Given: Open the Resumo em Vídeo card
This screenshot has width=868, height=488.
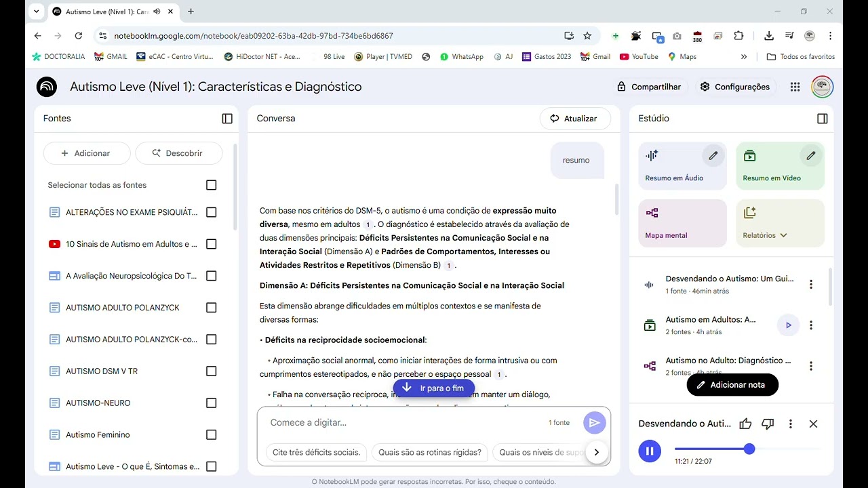Looking at the screenshot, I should [780, 166].
